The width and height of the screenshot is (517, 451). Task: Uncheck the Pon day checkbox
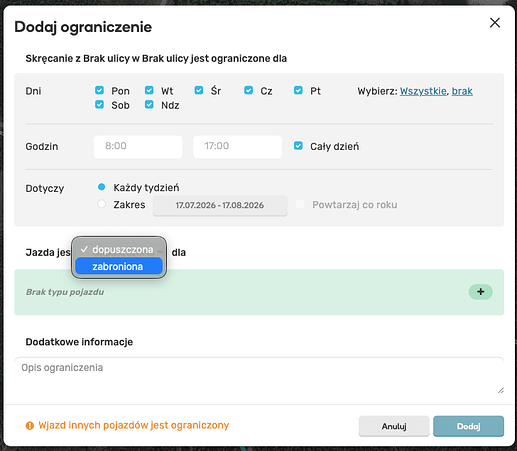[x=99, y=90]
